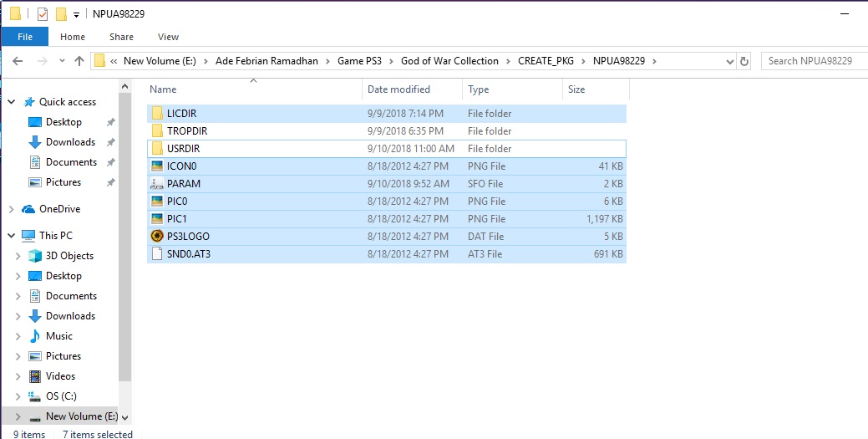Collapse the Quick access section
Screen dimensions: 868x439
pos(12,102)
